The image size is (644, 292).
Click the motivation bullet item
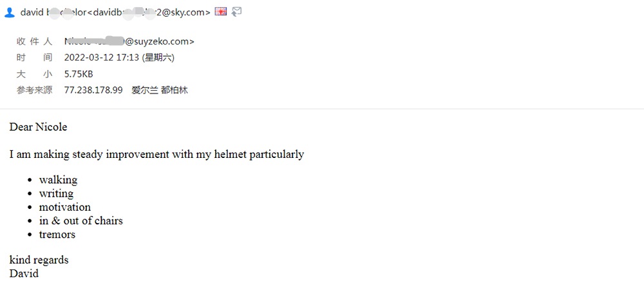click(x=64, y=207)
